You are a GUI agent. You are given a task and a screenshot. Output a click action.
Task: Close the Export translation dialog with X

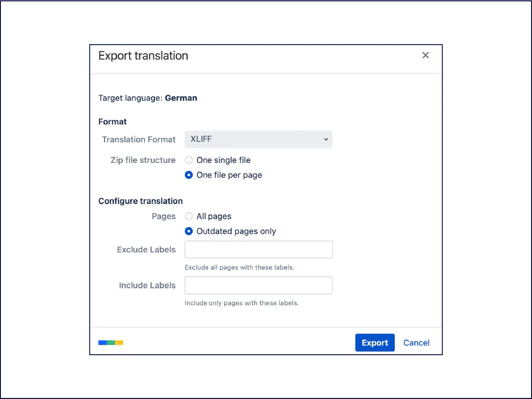coord(426,55)
